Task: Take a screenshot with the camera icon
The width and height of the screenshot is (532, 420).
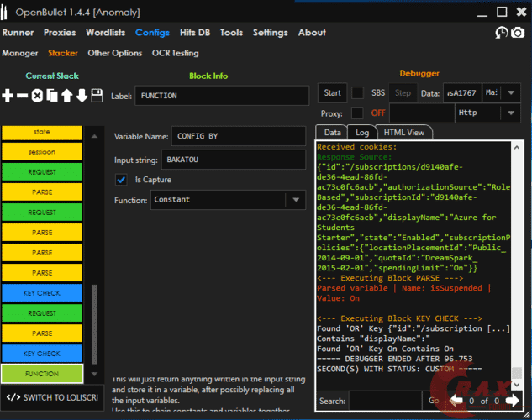Action: point(519,33)
